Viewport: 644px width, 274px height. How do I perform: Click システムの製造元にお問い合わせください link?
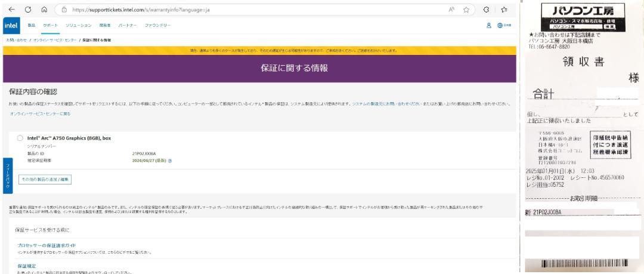386,104
